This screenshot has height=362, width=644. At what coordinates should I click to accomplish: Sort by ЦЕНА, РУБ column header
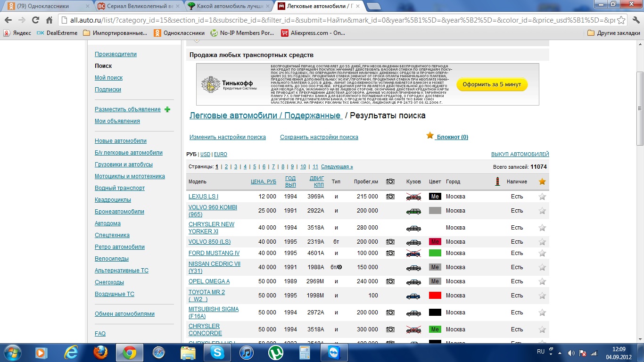click(x=264, y=181)
